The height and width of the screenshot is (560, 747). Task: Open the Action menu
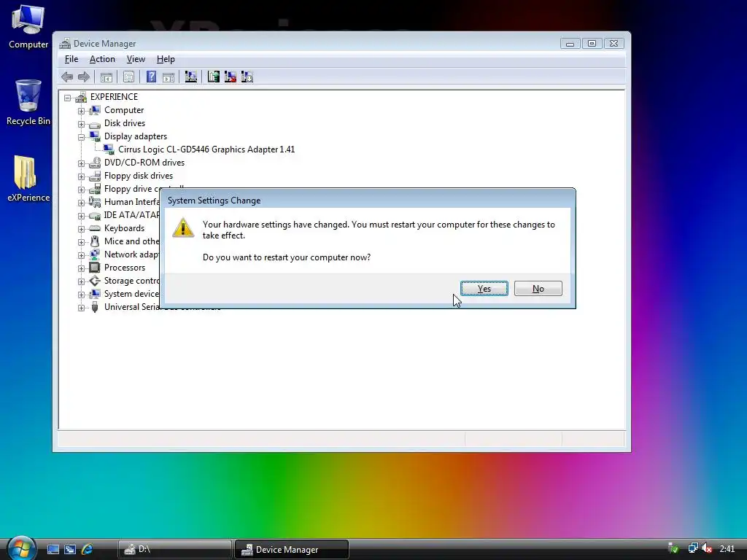click(x=102, y=59)
